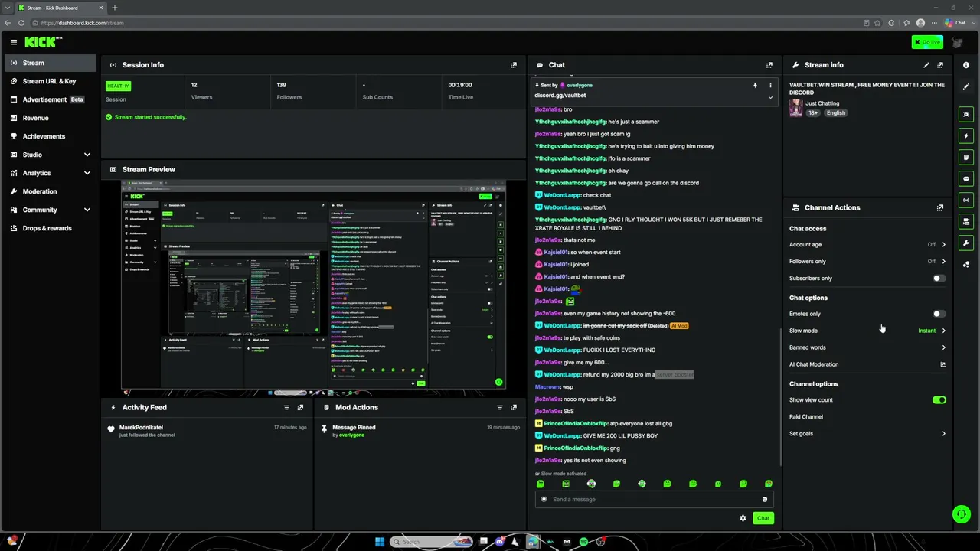Click Raid Channel option
This screenshot has width=980, height=551.
click(806, 417)
